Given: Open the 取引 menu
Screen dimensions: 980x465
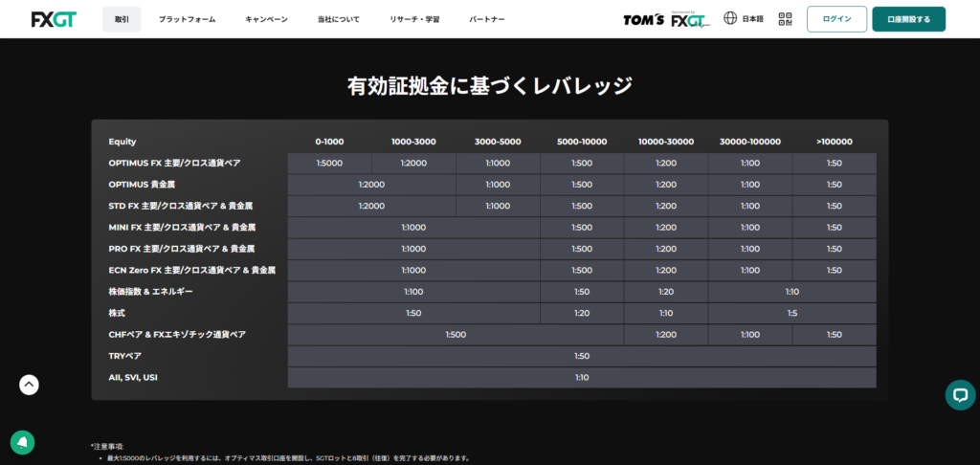Looking at the screenshot, I should tap(122, 19).
